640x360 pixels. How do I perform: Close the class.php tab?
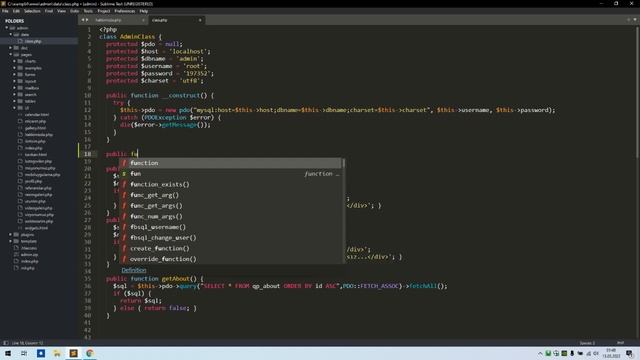[x=200, y=20]
